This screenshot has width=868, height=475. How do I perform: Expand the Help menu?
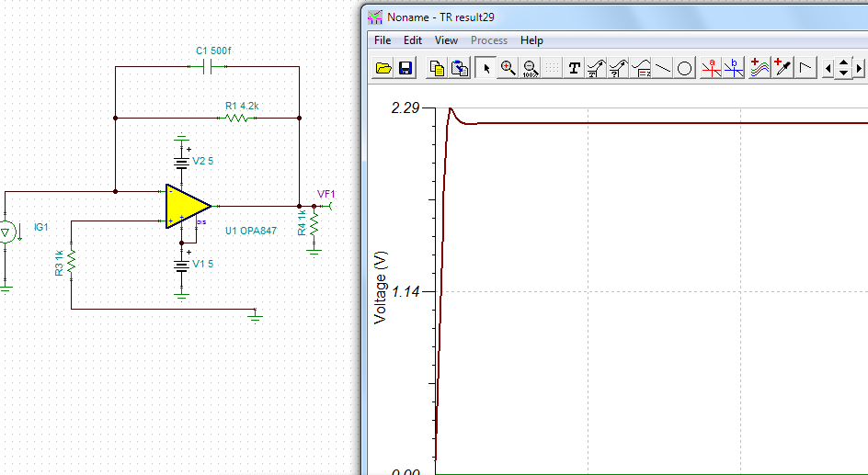pos(531,40)
